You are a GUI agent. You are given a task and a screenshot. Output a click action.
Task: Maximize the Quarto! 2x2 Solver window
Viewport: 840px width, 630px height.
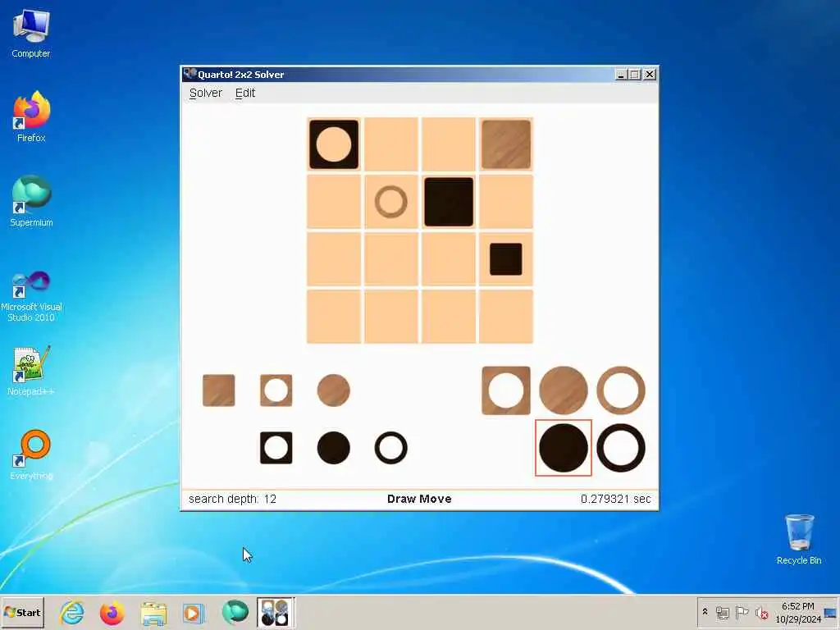click(x=635, y=75)
